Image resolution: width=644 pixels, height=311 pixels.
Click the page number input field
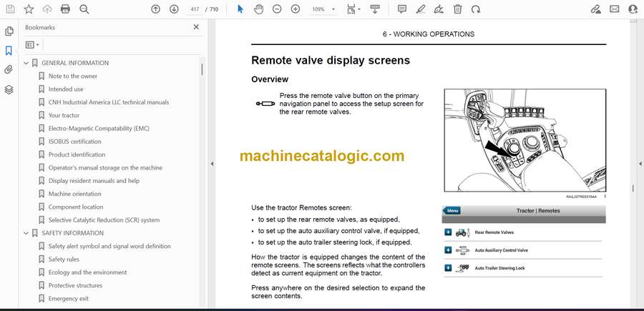(194, 9)
